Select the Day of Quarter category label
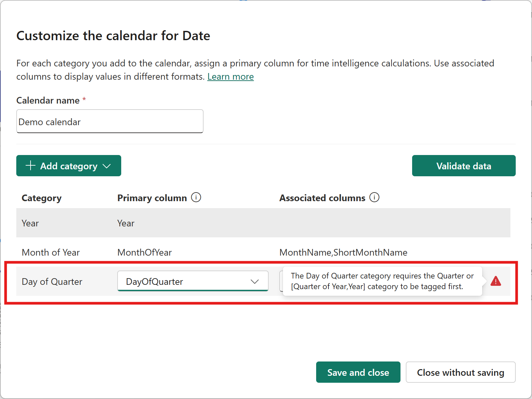Viewport: 532px width, 399px height. [x=52, y=281]
